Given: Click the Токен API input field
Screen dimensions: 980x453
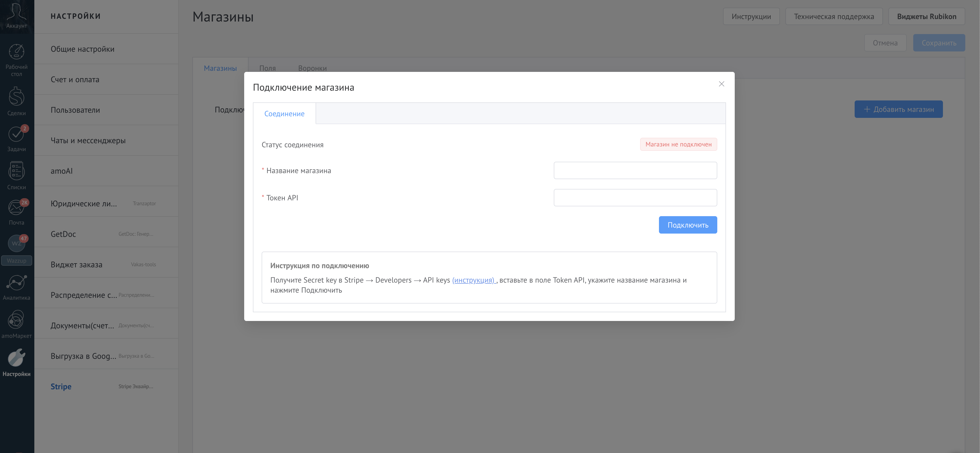Looking at the screenshot, I should point(635,197).
